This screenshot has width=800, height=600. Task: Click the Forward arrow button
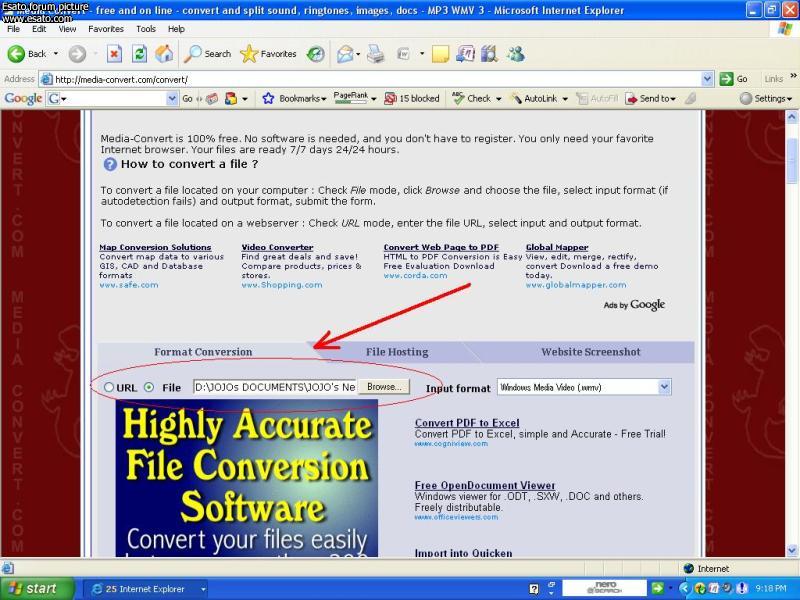[x=78, y=54]
